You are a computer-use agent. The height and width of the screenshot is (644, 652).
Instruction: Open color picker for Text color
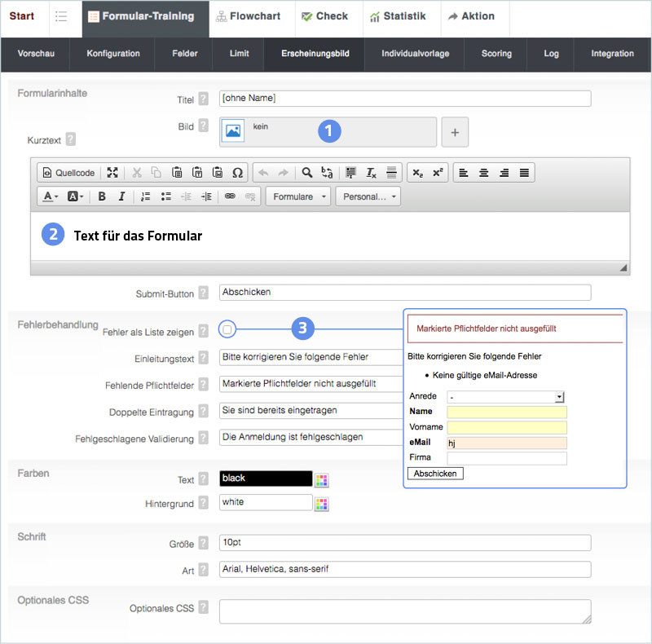coord(322,479)
